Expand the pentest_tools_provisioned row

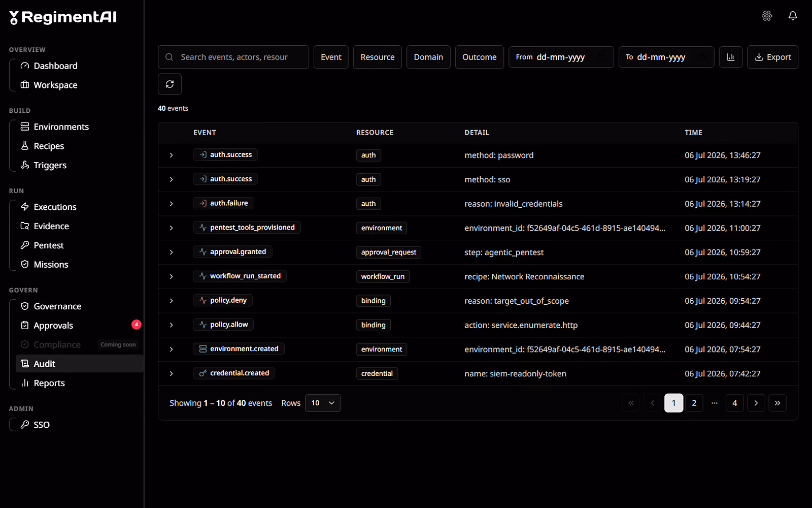(x=171, y=228)
